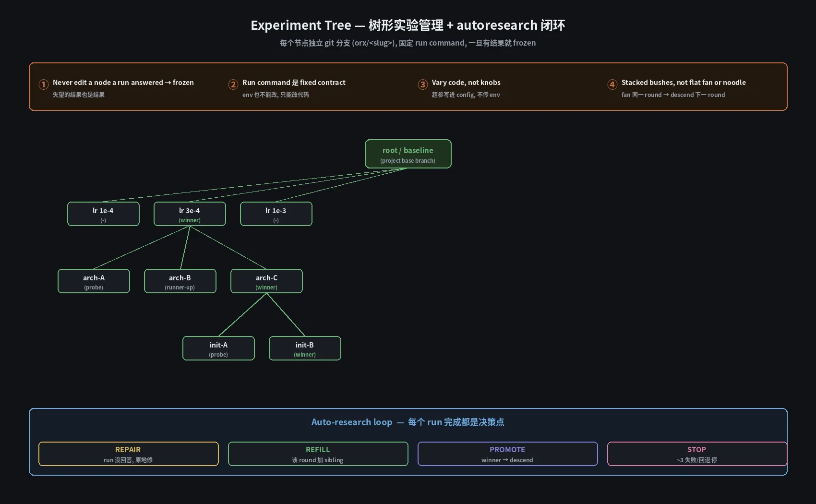Click the STOP action box
This screenshot has width=816, height=504.
pyautogui.click(x=697, y=454)
